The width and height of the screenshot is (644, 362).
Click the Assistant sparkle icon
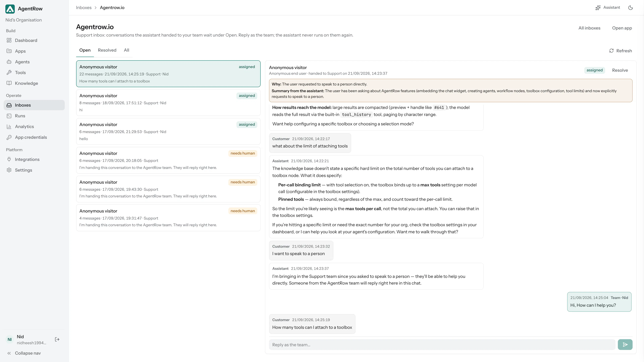[x=598, y=8]
